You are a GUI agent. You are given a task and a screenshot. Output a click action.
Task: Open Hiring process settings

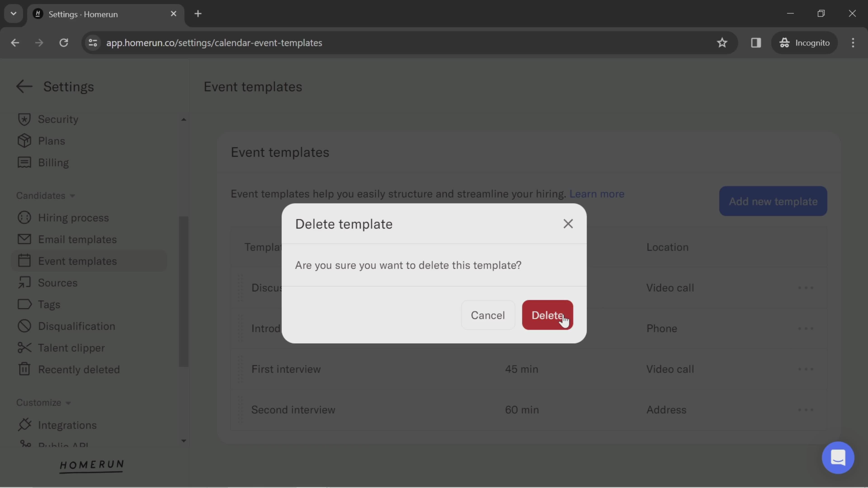pyautogui.click(x=73, y=218)
